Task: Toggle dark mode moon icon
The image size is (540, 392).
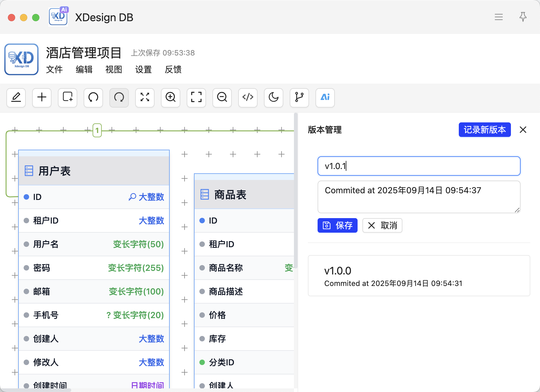Action: (x=274, y=98)
